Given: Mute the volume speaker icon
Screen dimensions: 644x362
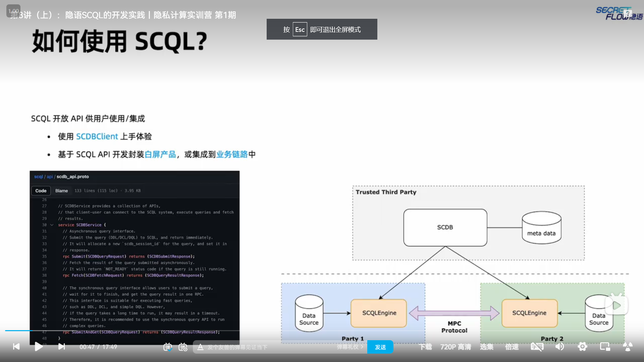Looking at the screenshot, I should [559, 347].
